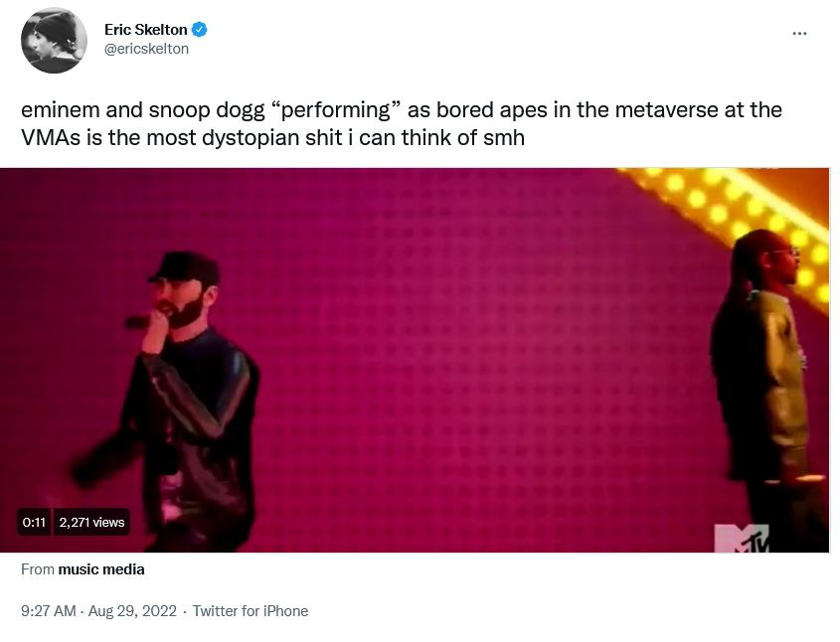Screen dimensions: 840x642
Task: Click the blue verified checkmark badge
Action: point(199,30)
